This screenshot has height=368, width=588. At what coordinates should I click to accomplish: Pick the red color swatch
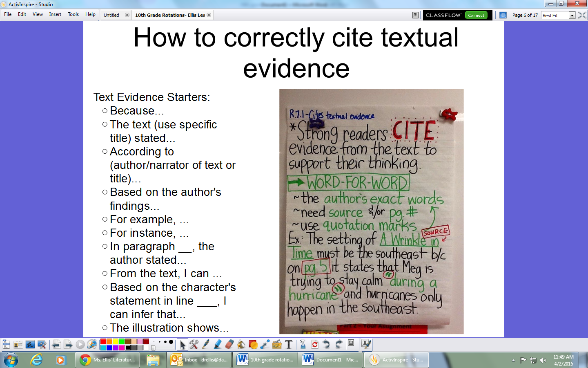[x=103, y=342]
